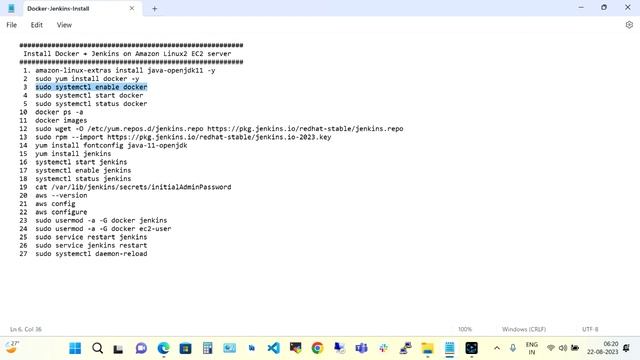Open the weather widget showing 27°
Screen dimensions: 640x360
(x=12, y=347)
